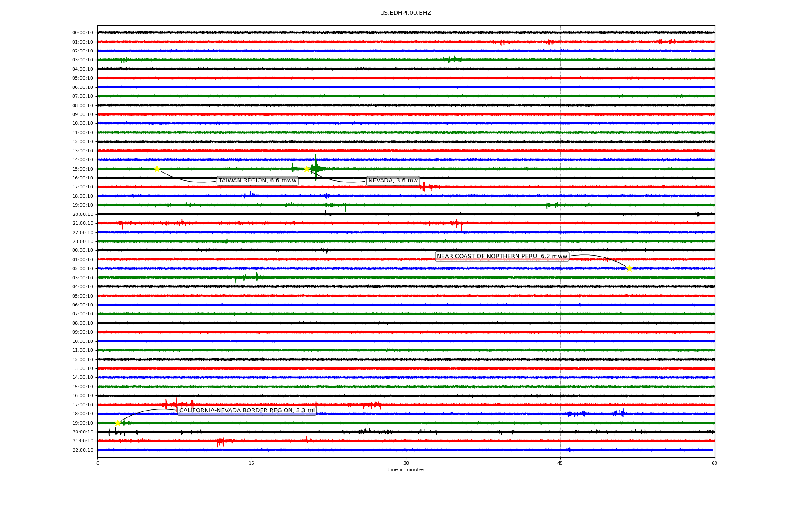Click the 22:00:10 label at the bottom row
The height and width of the screenshot is (508, 812).
pos(82,450)
